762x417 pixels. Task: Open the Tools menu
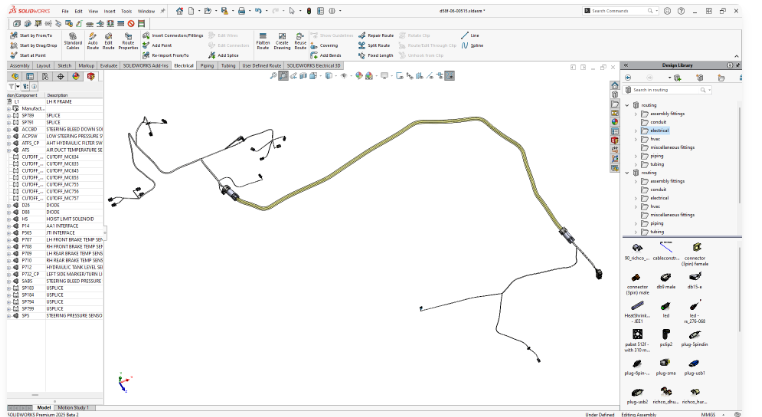coord(126,11)
